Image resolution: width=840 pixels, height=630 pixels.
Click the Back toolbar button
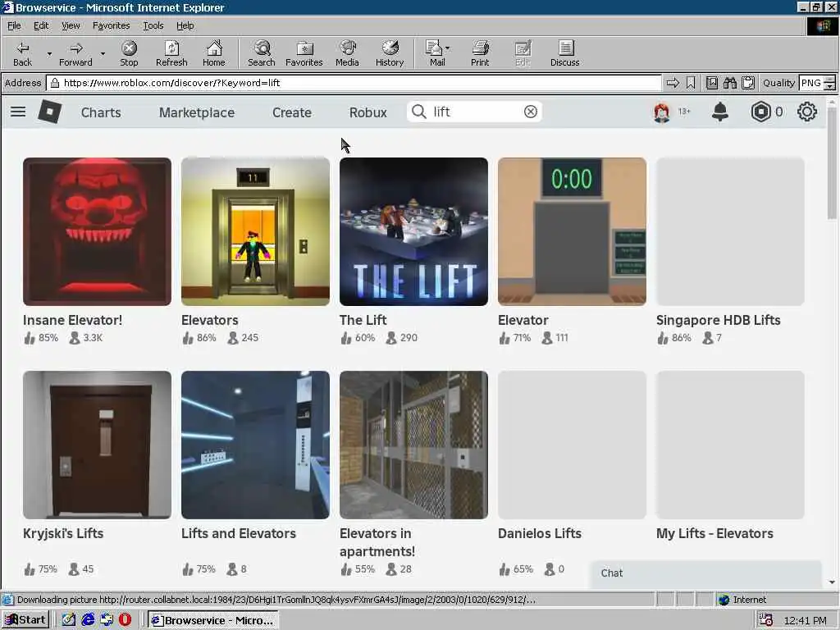(x=22, y=53)
